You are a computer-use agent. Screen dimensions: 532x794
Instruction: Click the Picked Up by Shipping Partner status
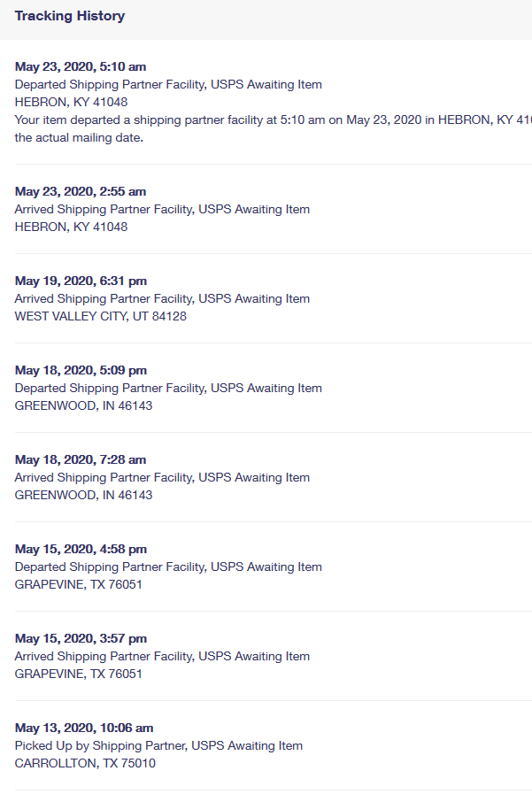pos(158,745)
